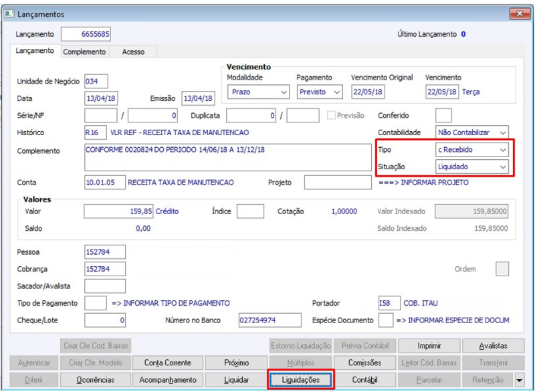Click the text RECEITA TAXA DE MANUTENCAO beside Conta
The image size is (535, 392).
pyautogui.click(x=181, y=183)
